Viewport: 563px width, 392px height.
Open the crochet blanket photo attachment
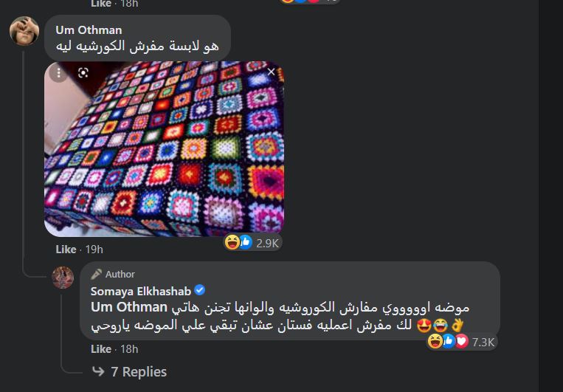(164, 148)
